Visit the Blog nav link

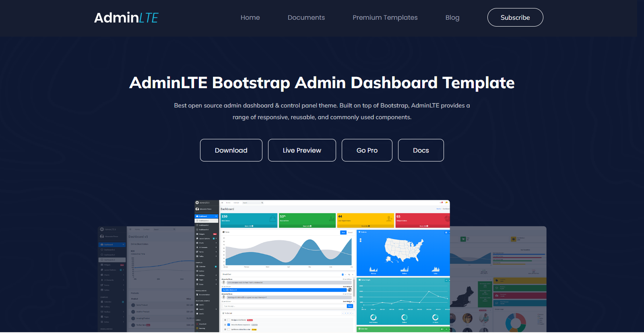(x=452, y=18)
